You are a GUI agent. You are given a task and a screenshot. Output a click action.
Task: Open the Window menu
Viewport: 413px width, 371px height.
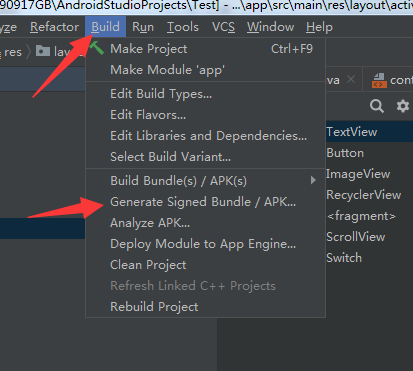coord(270,27)
